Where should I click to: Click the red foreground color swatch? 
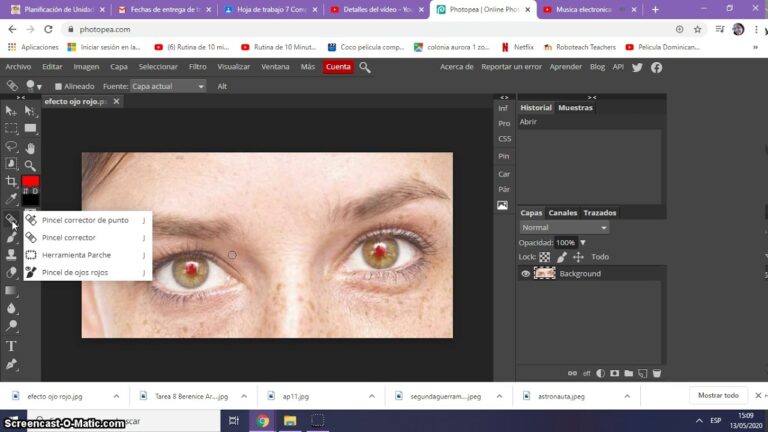(x=30, y=182)
